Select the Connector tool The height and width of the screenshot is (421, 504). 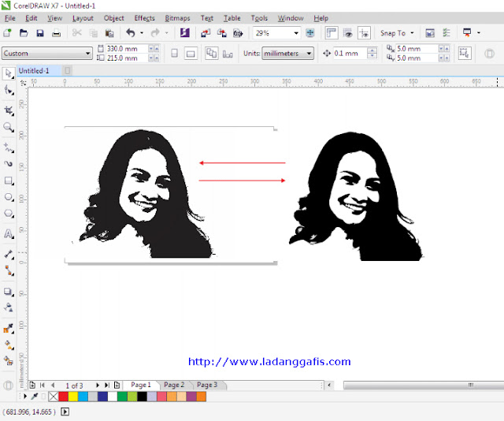coord(9,270)
